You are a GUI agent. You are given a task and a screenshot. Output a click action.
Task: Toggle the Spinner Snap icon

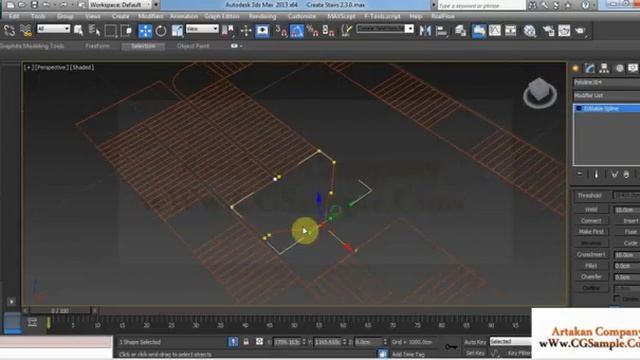click(329, 31)
